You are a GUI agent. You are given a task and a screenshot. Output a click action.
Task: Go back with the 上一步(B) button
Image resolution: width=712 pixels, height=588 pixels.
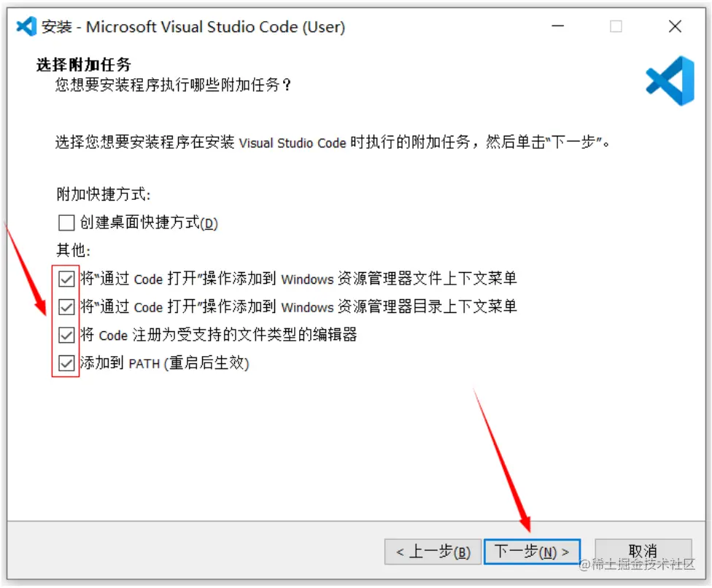tap(433, 552)
